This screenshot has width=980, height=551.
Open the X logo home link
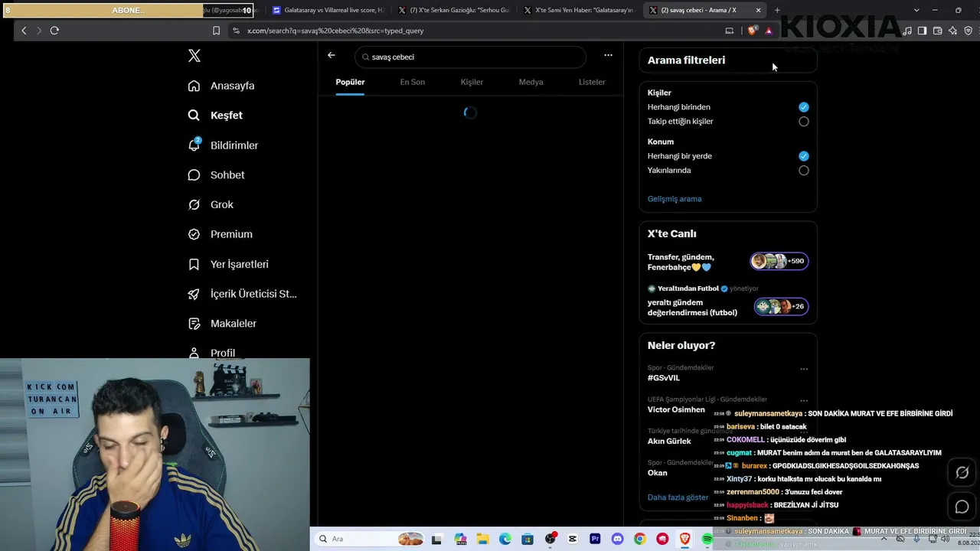194,56
